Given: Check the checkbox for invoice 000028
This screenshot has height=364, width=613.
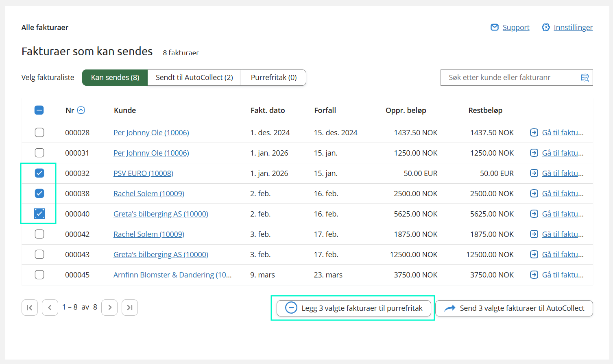Looking at the screenshot, I should click(39, 132).
